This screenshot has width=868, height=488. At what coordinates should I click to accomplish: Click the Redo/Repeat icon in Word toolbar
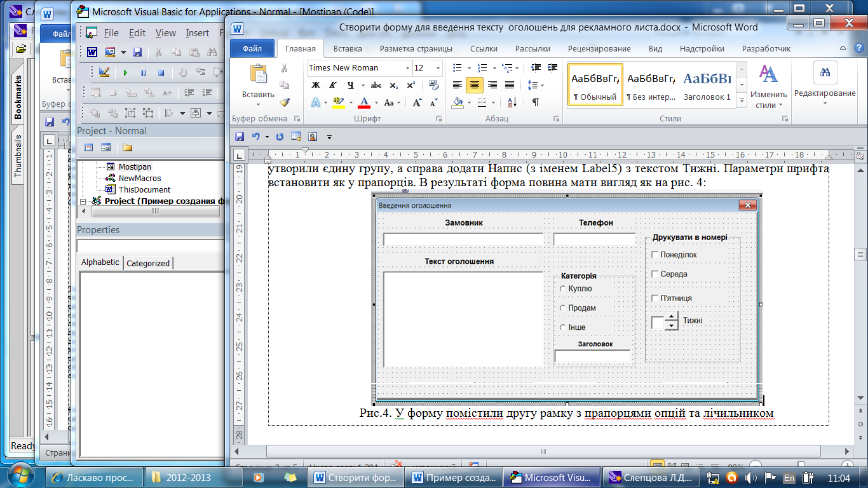(280, 137)
